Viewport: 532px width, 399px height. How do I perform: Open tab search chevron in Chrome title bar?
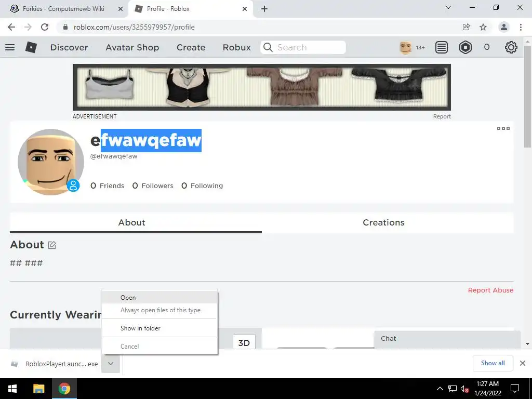[x=448, y=7]
